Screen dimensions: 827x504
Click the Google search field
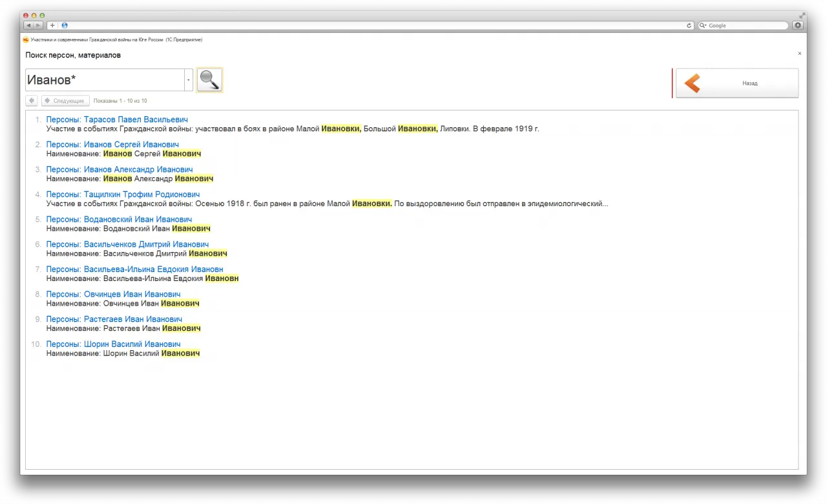click(746, 25)
